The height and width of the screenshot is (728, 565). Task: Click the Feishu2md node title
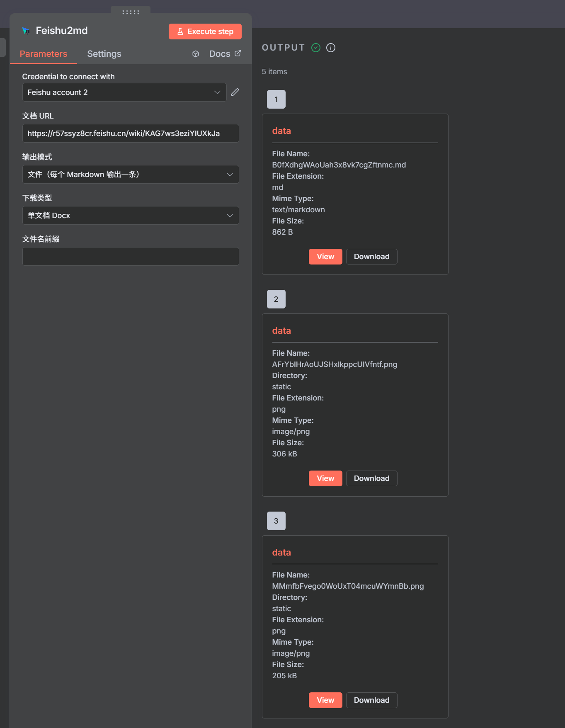tap(62, 31)
